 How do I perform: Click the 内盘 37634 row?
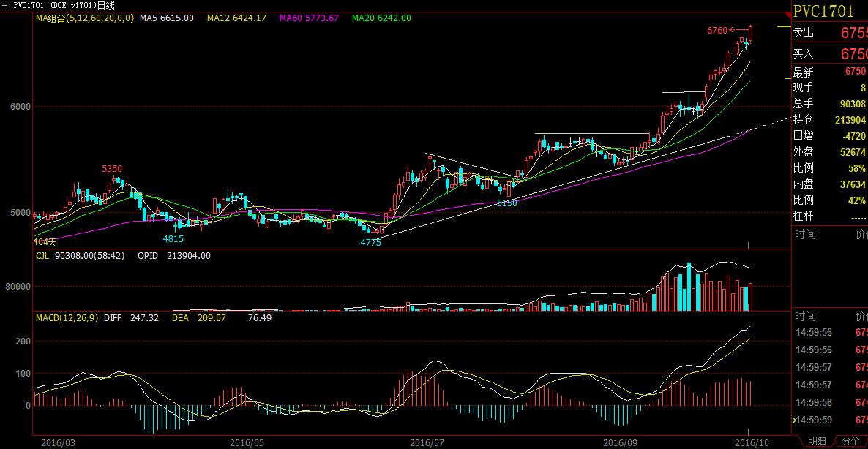click(x=830, y=184)
